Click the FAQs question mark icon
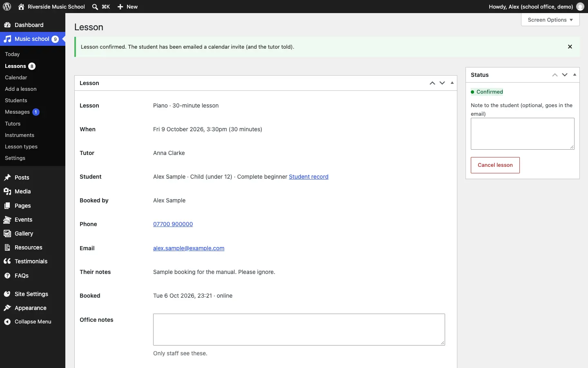Viewport: 588px width, 368px height. click(x=7, y=276)
